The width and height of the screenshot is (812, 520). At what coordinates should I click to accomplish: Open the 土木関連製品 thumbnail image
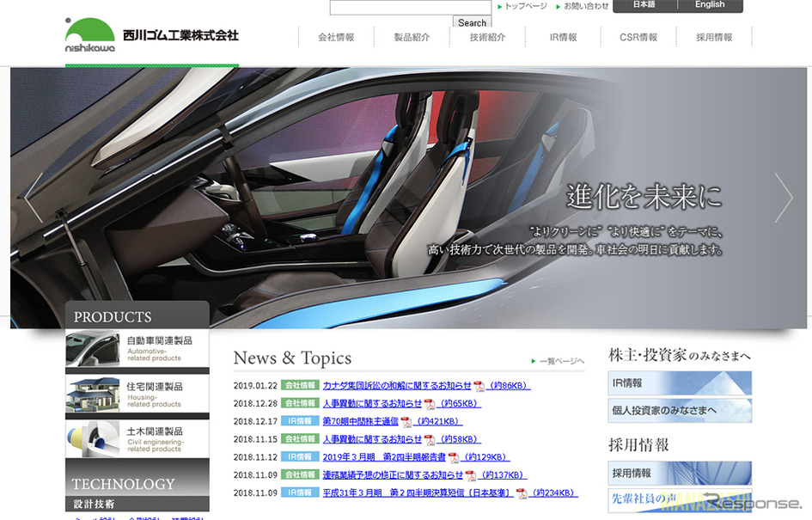pyautogui.click(x=93, y=439)
